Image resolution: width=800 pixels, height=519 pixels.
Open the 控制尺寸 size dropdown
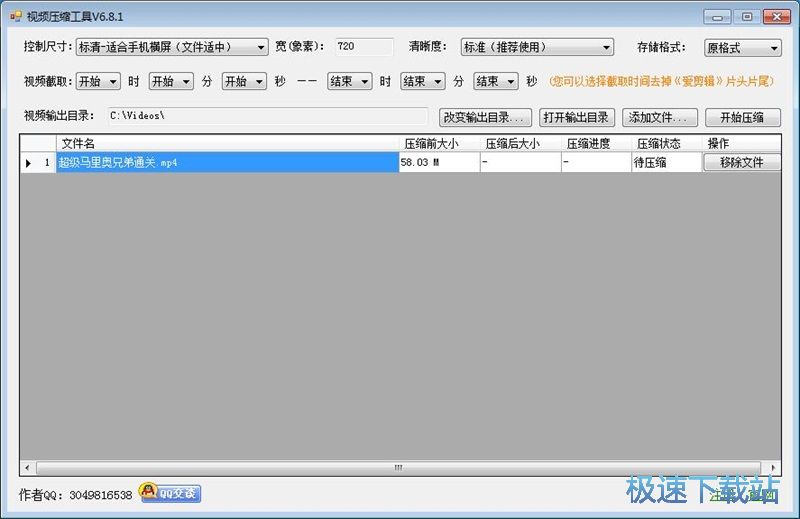pos(172,47)
